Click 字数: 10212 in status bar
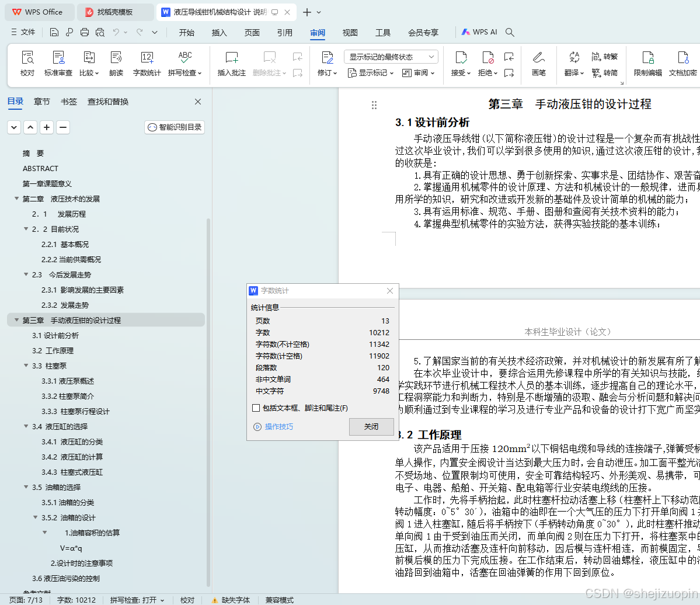Image resolution: width=700 pixels, height=605 pixels. pos(76,600)
